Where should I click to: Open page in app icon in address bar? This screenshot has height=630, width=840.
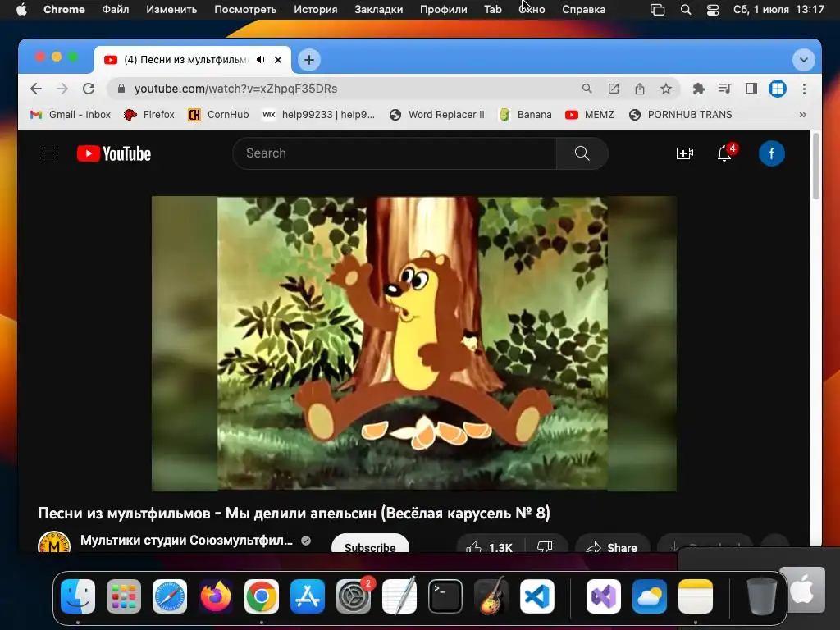[x=614, y=89]
